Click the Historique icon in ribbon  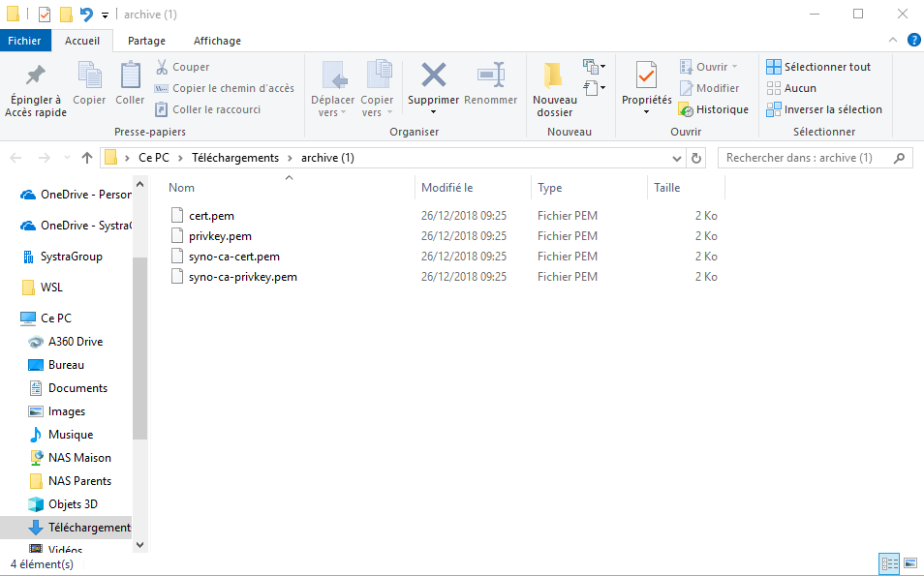[686, 109]
